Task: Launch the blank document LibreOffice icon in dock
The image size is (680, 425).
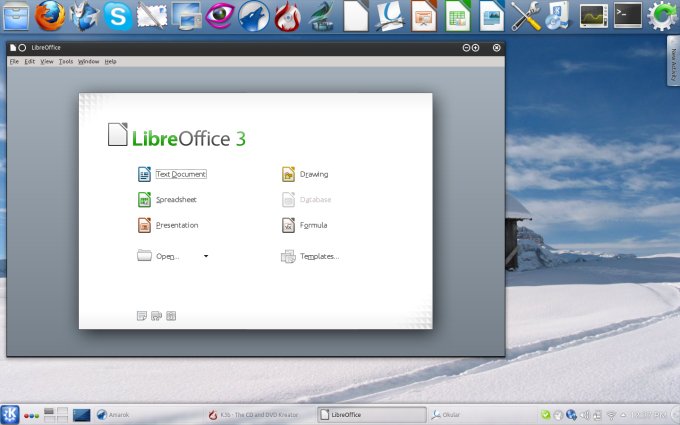Action: point(356,16)
